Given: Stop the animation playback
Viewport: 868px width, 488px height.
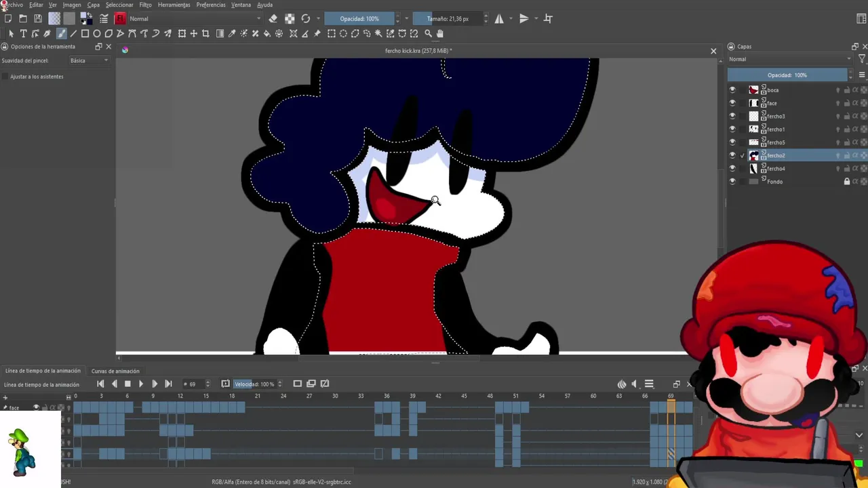Looking at the screenshot, I should point(127,384).
